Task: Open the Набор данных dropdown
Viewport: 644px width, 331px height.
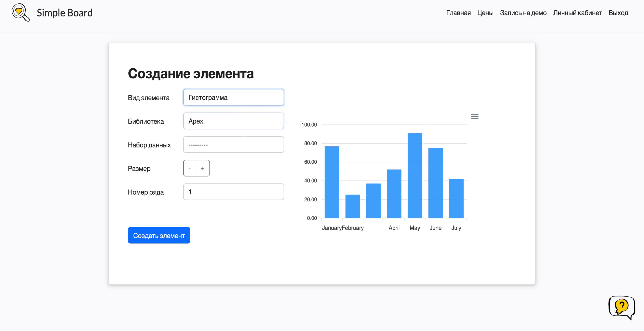Action: tap(233, 145)
